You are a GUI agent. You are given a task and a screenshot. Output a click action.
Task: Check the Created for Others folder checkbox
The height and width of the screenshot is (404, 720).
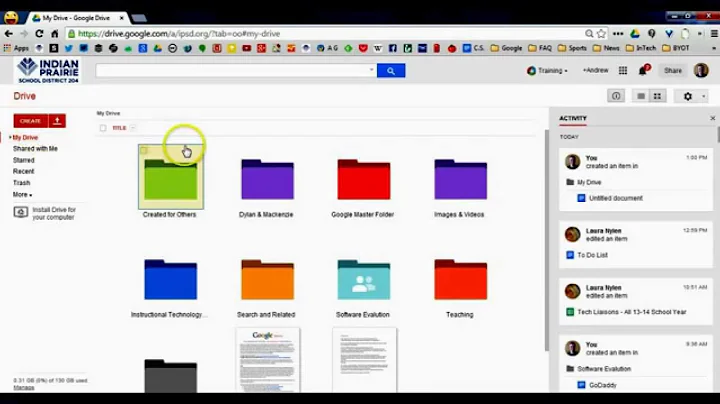(x=144, y=150)
